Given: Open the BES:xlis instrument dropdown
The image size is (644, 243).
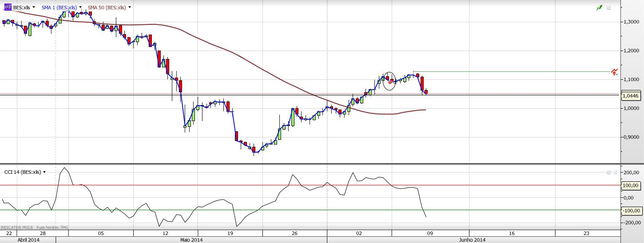Looking at the screenshot, I should 34,8.
